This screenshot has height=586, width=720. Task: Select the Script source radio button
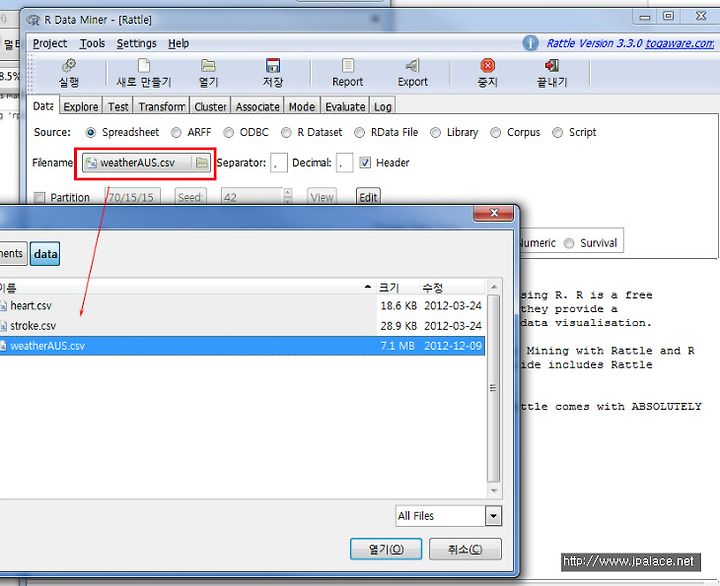click(x=557, y=132)
